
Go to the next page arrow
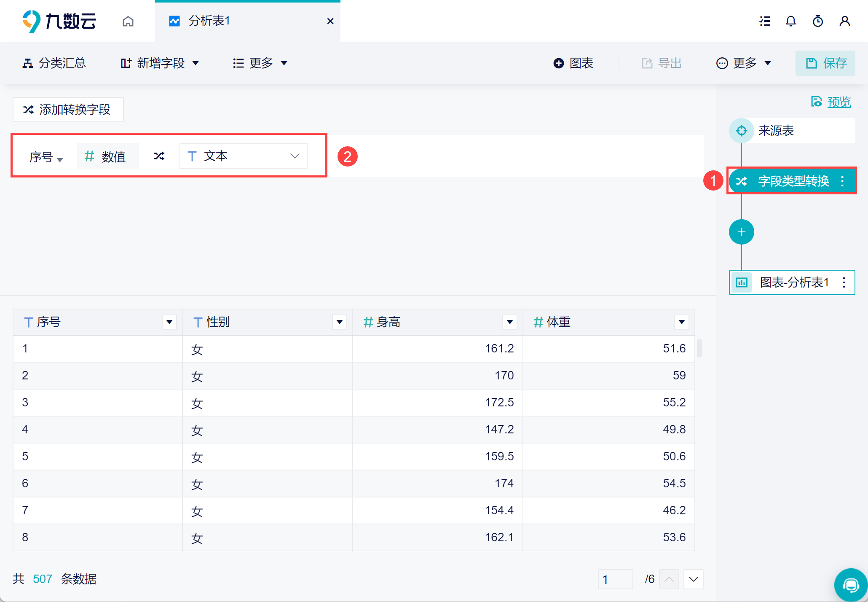pyautogui.click(x=693, y=579)
